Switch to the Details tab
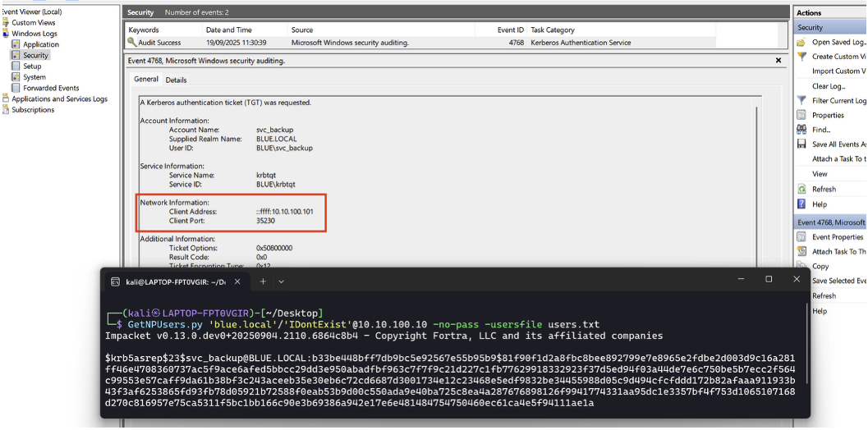 click(176, 80)
